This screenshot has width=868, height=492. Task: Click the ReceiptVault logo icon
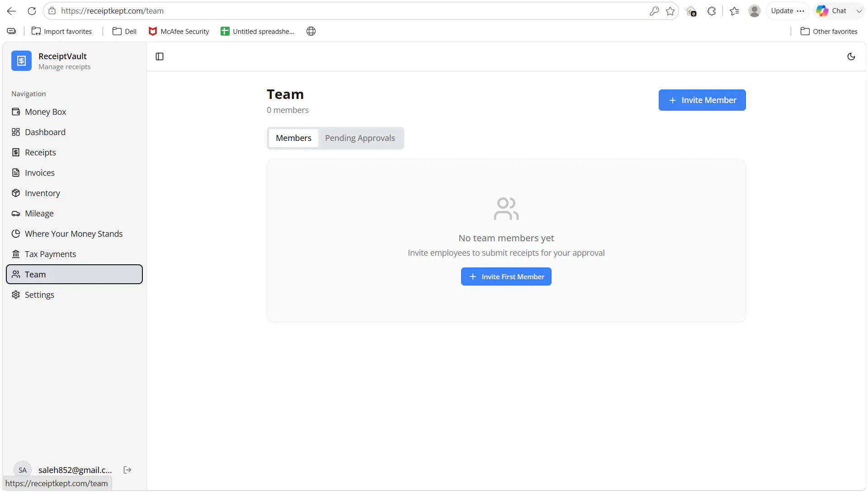point(21,61)
